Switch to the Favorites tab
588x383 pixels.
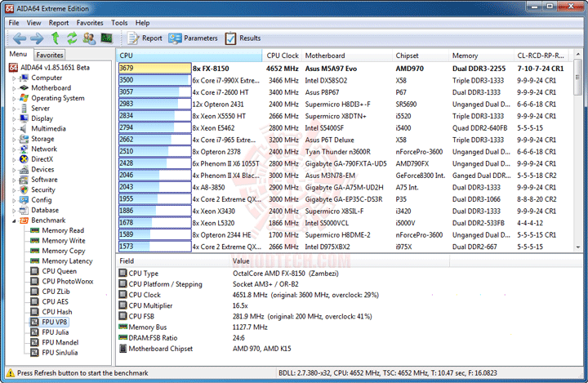50,55
